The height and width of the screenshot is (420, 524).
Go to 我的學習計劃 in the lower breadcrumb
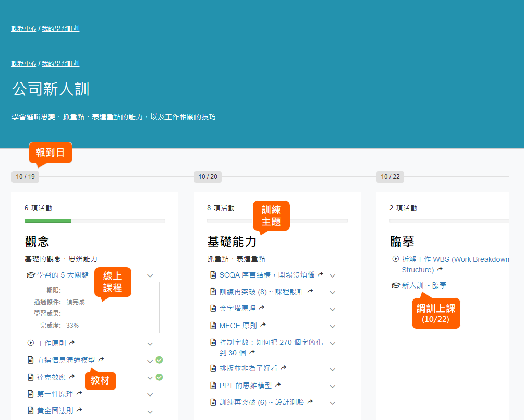[60, 64]
